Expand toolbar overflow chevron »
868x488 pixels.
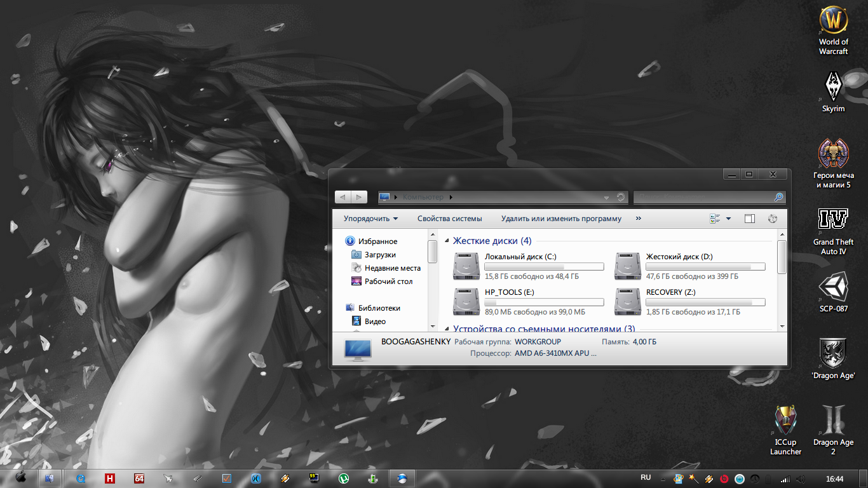(x=638, y=219)
